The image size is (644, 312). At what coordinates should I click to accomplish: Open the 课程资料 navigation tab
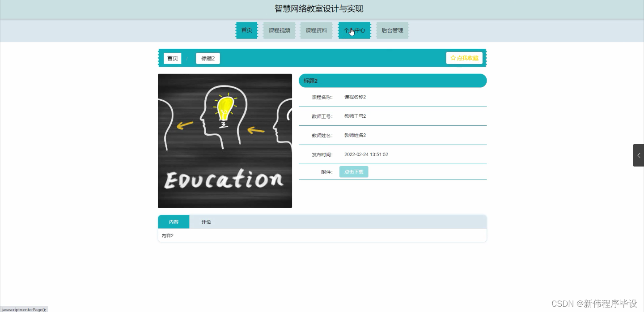[316, 30]
